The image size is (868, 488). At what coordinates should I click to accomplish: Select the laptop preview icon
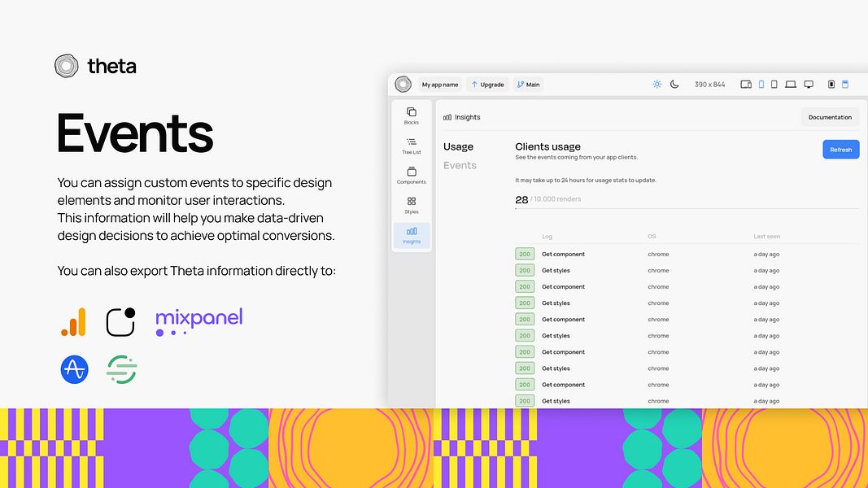click(791, 84)
